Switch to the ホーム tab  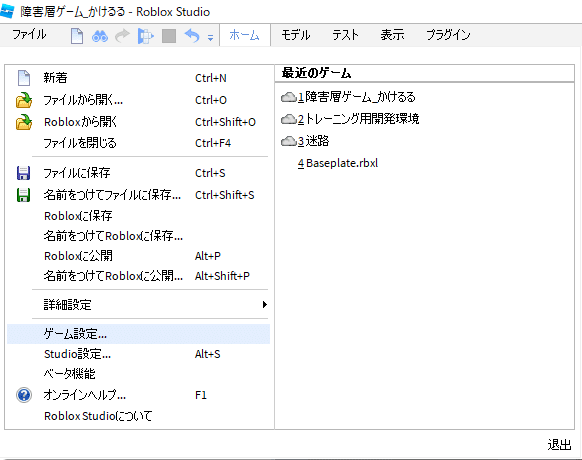click(x=245, y=35)
